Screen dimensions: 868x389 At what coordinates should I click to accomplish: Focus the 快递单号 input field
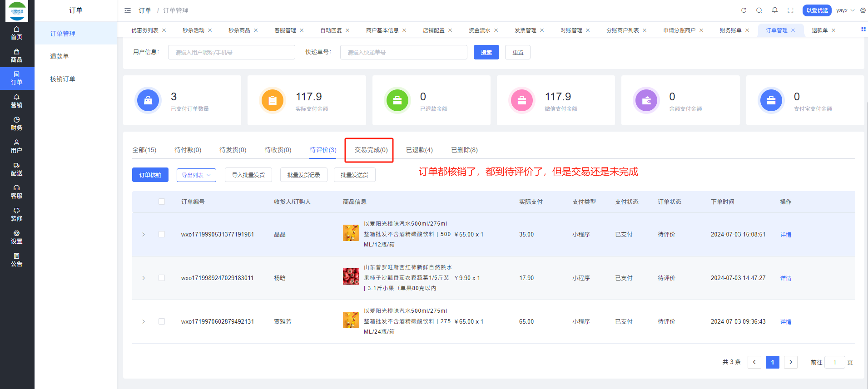(x=404, y=52)
